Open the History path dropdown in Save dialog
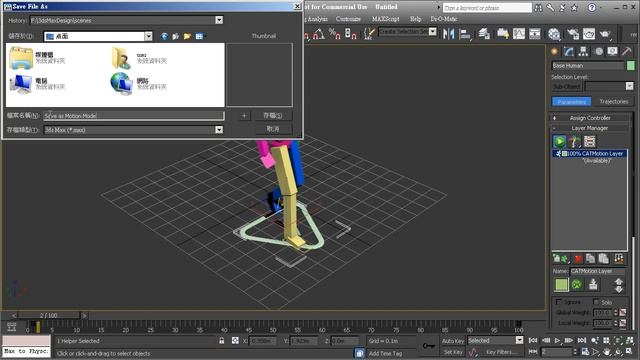The width and height of the screenshot is (640, 360). pyautogui.click(x=219, y=20)
